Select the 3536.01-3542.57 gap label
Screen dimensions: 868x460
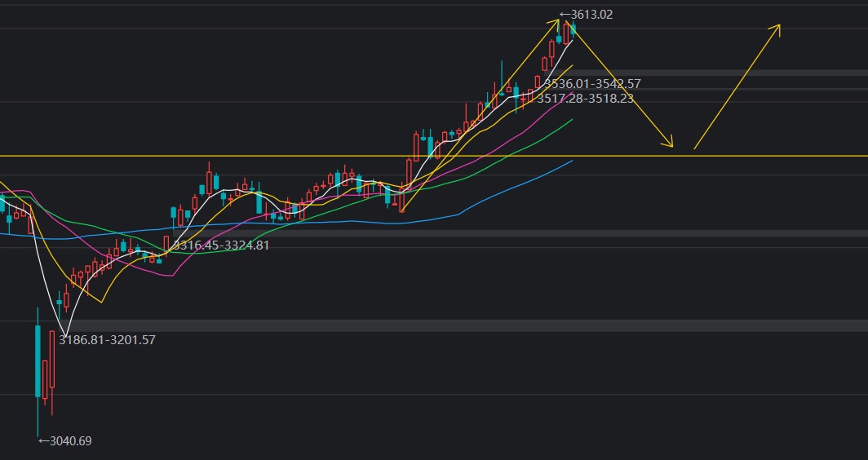[592, 84]
